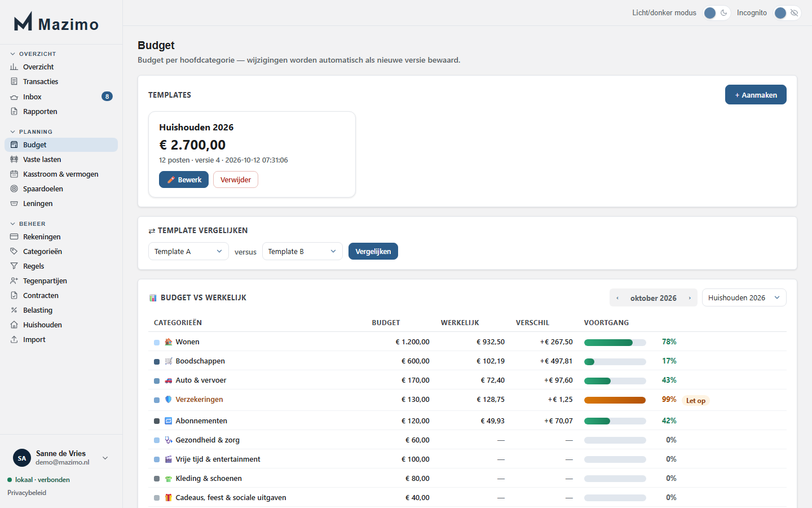Click the Rekeningen card icon
Image resolution: width=812 pixels, height=508 pixels.
(x=14, y=237)
